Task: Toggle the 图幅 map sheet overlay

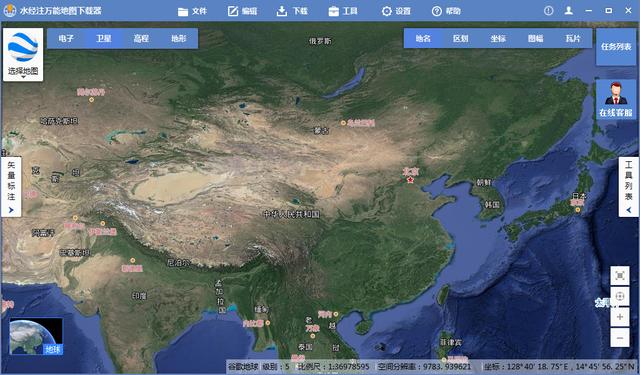Action: point(536,38)
